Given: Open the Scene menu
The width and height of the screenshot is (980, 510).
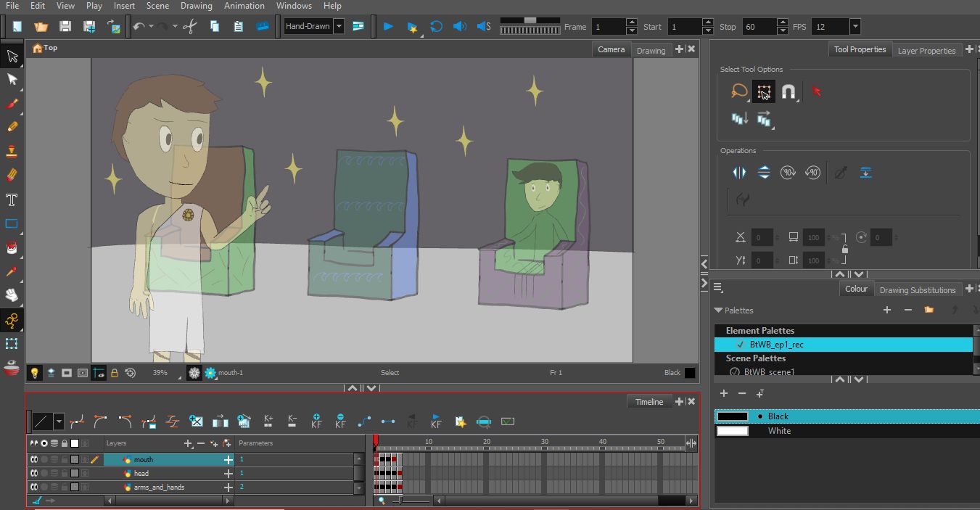Looking at the screenshot, I should pos(157,6).
